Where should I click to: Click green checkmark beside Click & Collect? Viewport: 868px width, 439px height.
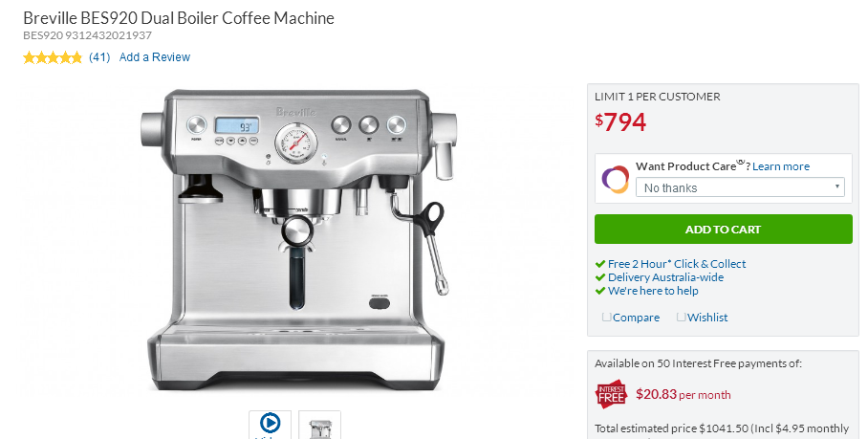(600, 264)
